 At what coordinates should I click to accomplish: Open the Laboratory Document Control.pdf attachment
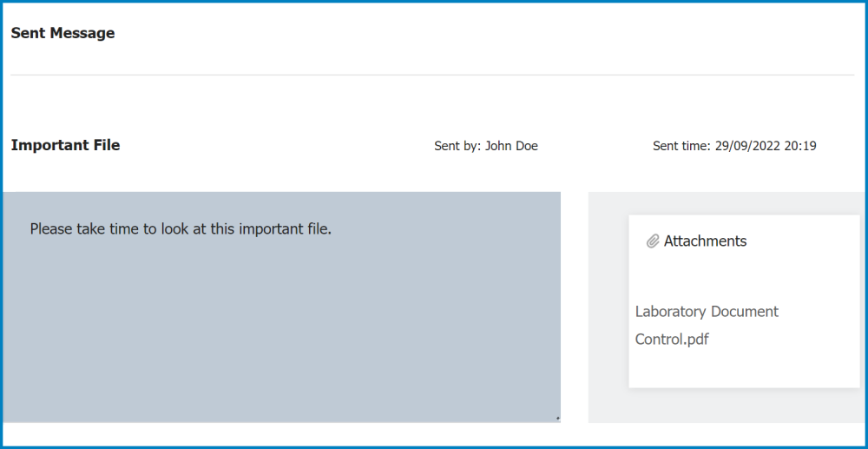point(707,325)
